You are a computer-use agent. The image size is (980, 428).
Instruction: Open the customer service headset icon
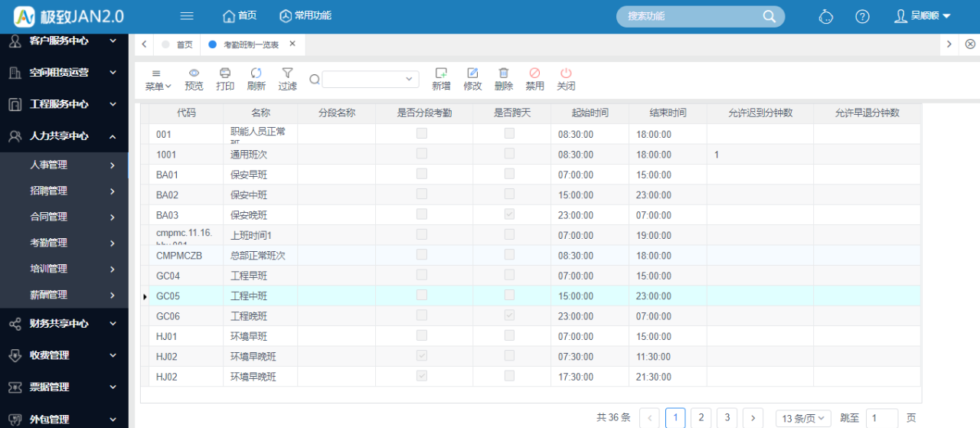point(826,16)
